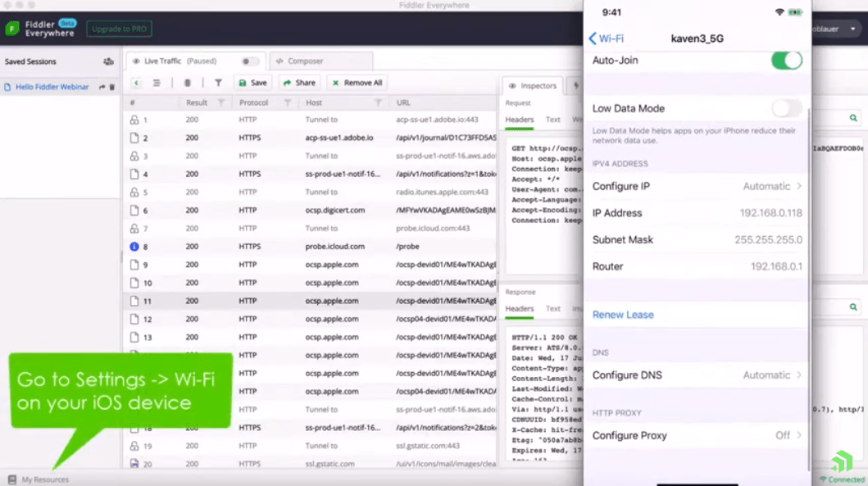Image resolution: width=868 pixels, height=486 pixels.
Task: Click the lock icon of session 19
Action: pos(134,446)
